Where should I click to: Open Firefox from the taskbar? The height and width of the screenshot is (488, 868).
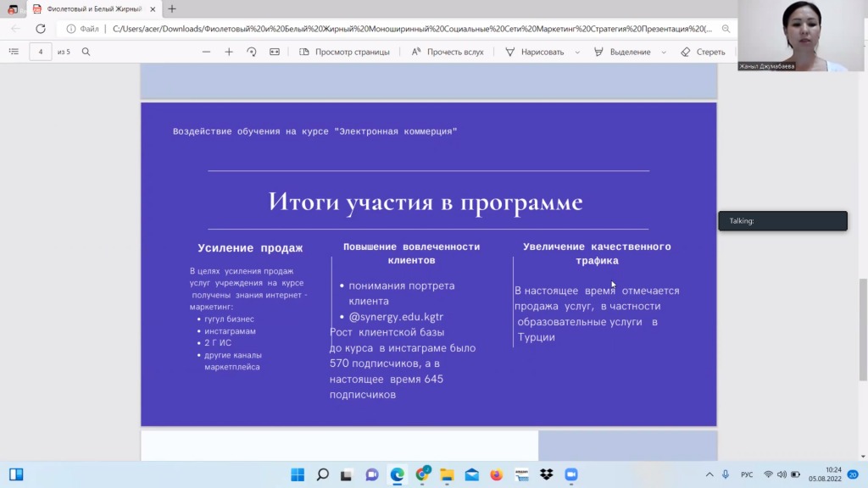click(x=497, y=474)
